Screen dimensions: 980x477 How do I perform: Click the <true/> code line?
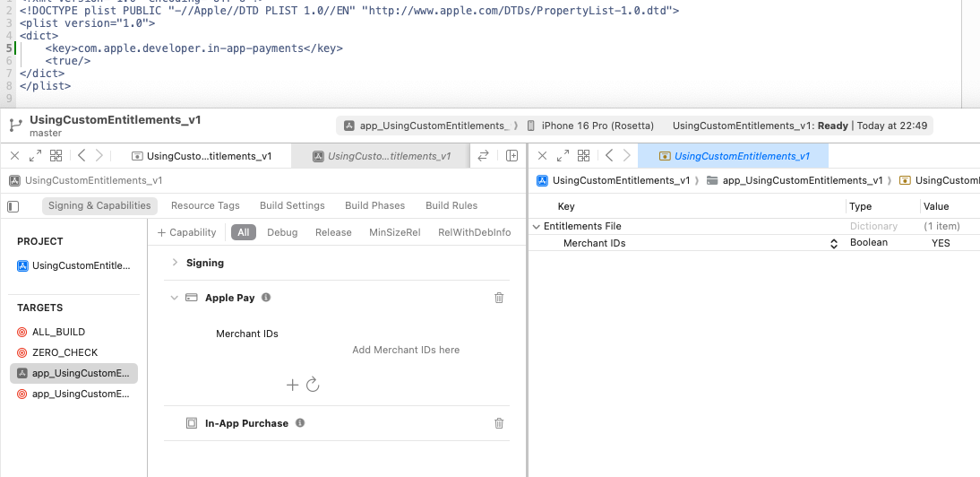68,61
